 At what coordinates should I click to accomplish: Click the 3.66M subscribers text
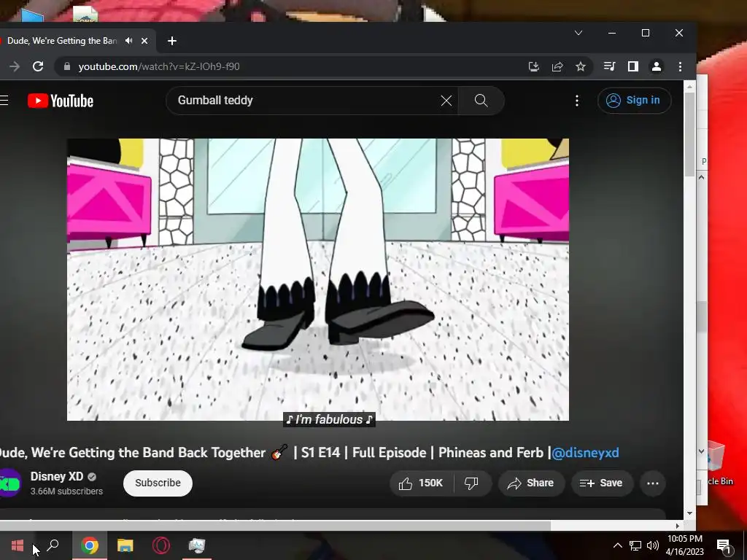pos(66,491)
